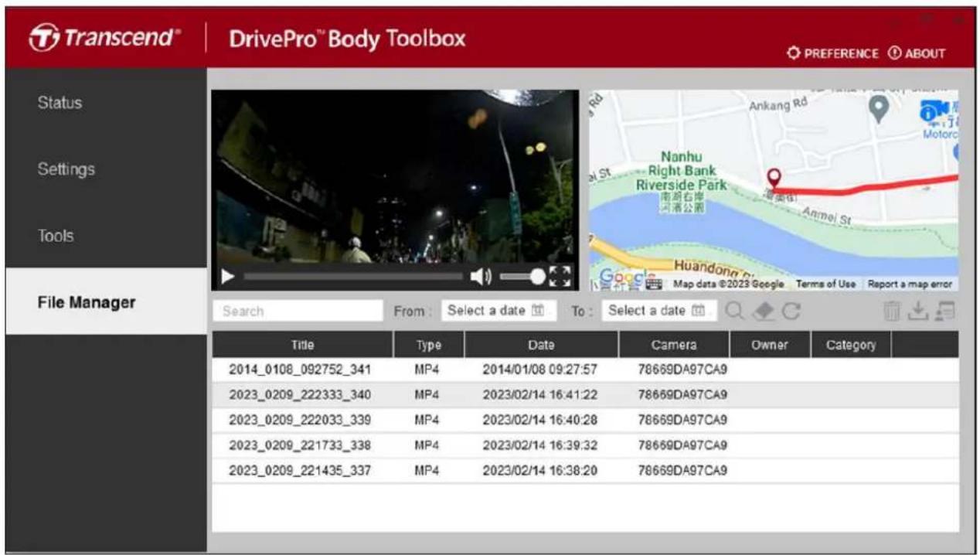Sort the list by Category column
The image size is (980, 555).
(x=851, y=345)
